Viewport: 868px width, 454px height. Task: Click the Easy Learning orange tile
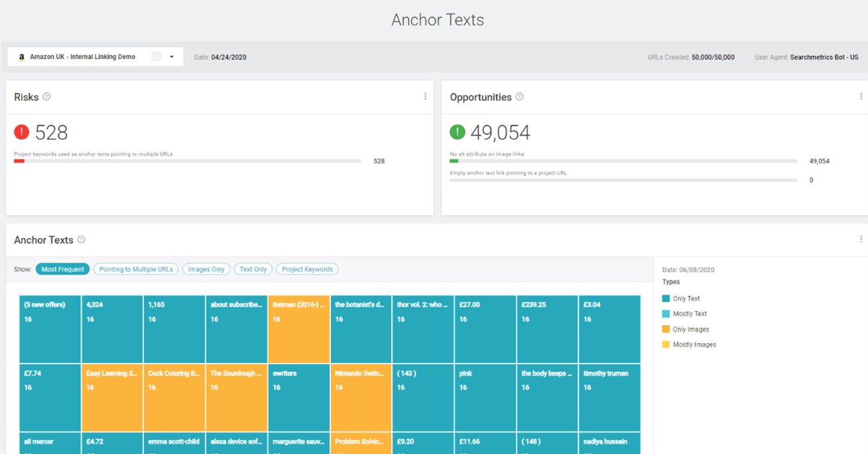tap(112, 397)
